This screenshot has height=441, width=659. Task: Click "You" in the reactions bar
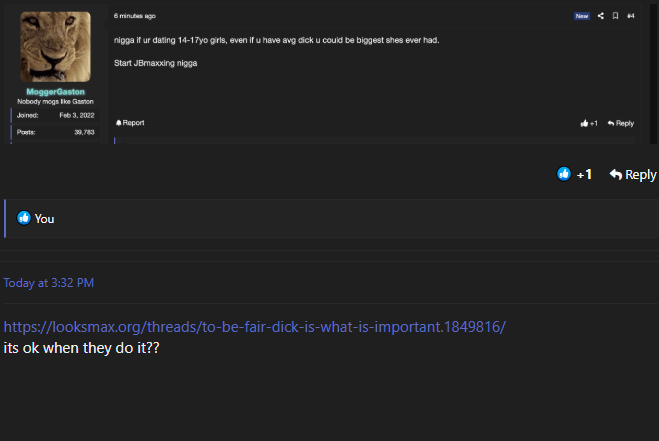tap(44, 218)
